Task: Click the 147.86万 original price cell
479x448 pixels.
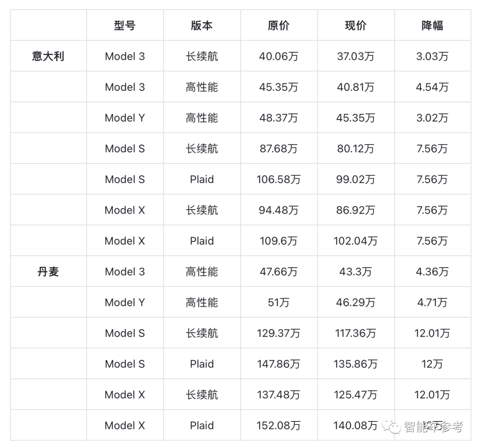Action: 279,364
